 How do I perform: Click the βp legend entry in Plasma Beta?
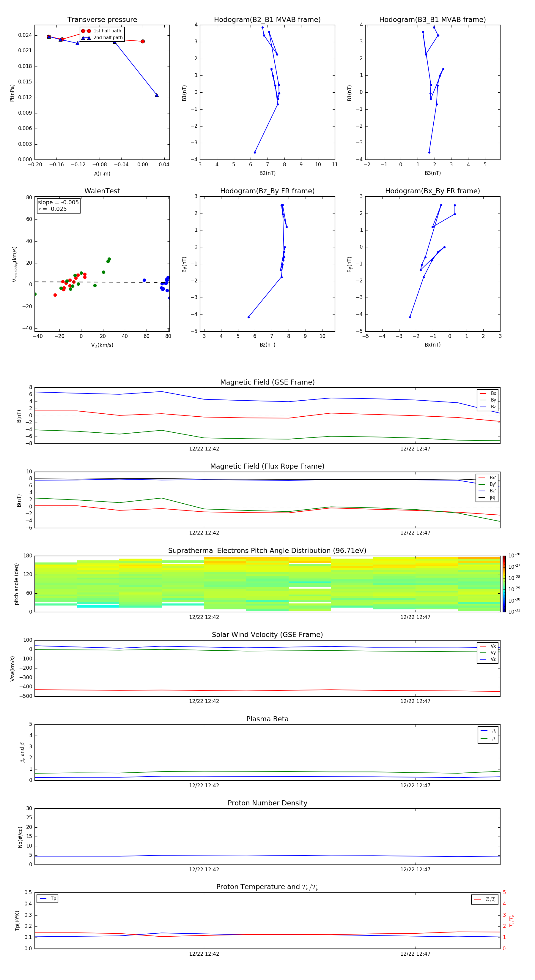click(x=488, y=731)
